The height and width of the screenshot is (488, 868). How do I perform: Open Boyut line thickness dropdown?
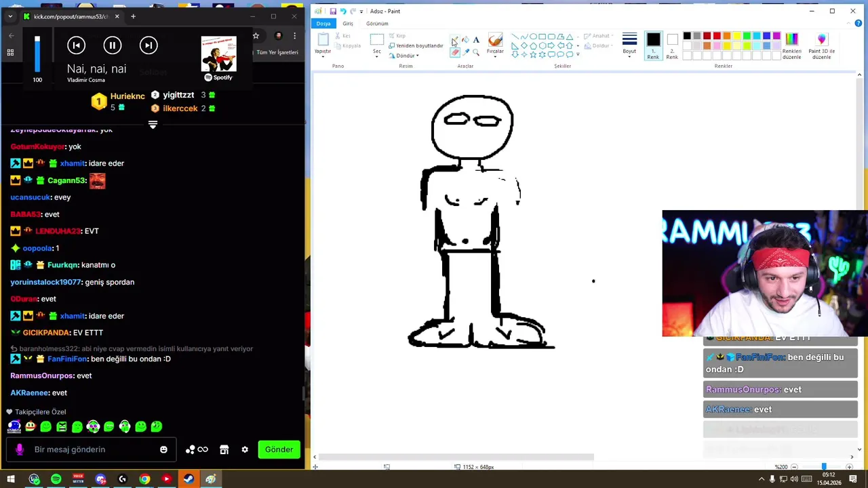[629, 44]
